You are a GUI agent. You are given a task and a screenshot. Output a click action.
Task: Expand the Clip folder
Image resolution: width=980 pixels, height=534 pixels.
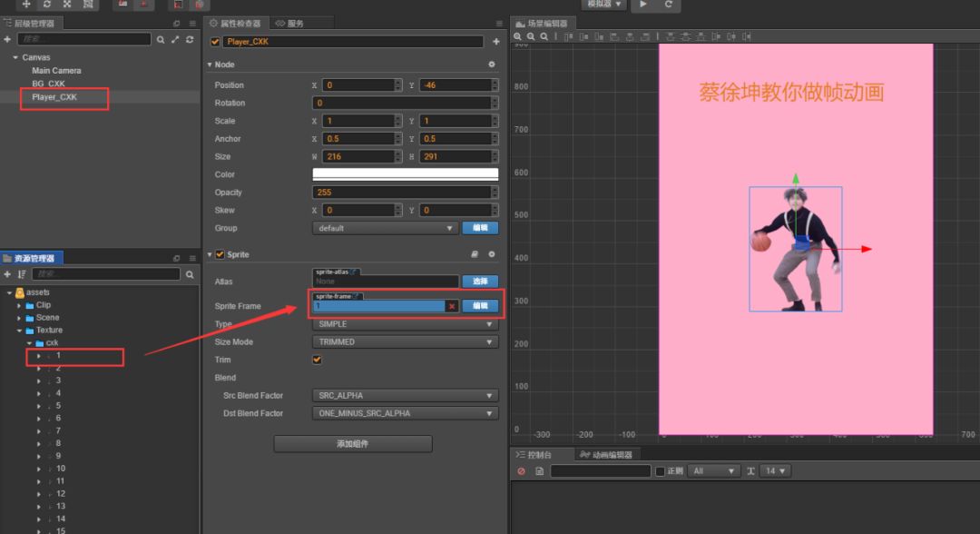[19, 305]
